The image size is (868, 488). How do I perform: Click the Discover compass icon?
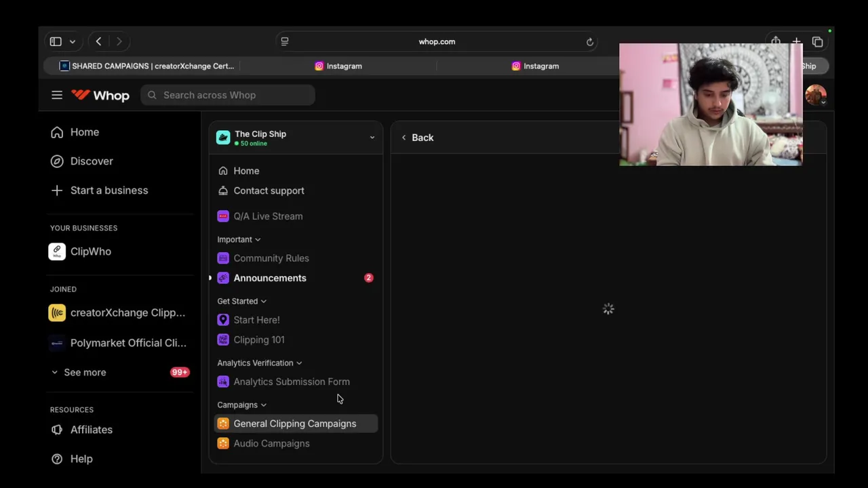[x=57, y=161]
